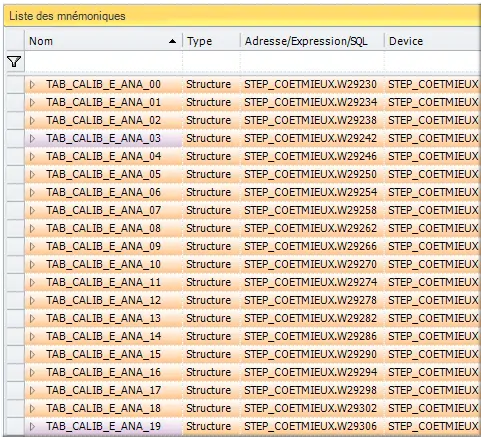Expand TAB_CALIB_E_ANA_19 structure row
The image size is (481, 437).
[32, 426]
